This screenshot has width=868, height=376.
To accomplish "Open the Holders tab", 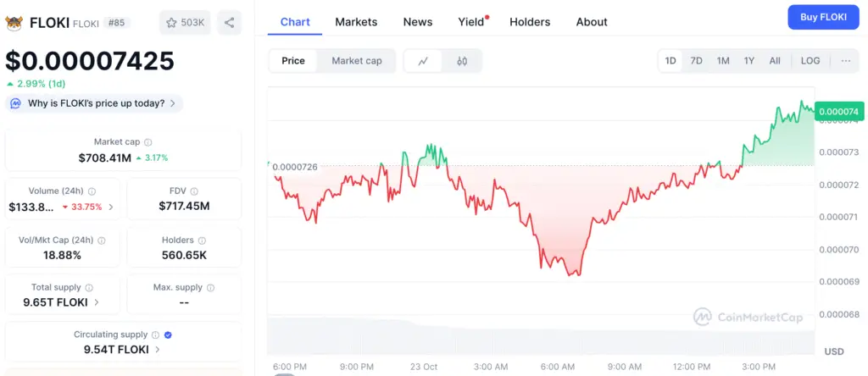I will click(530, 22).
